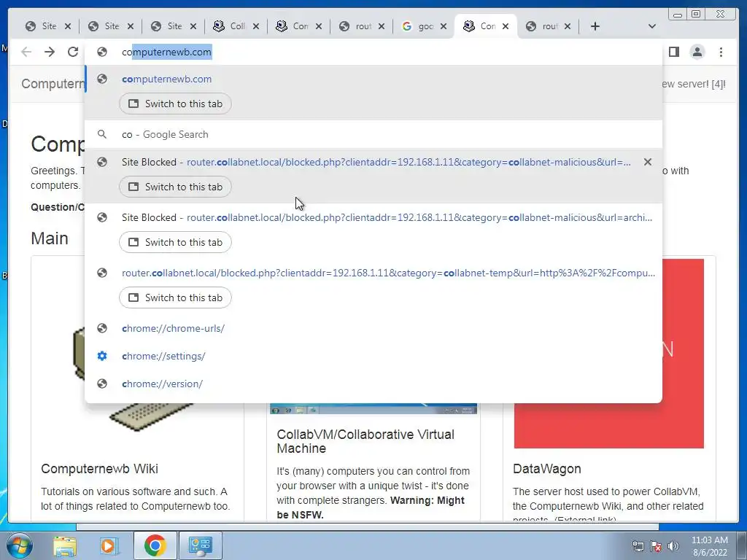Open the Action Center flag icon

[656, 546]
